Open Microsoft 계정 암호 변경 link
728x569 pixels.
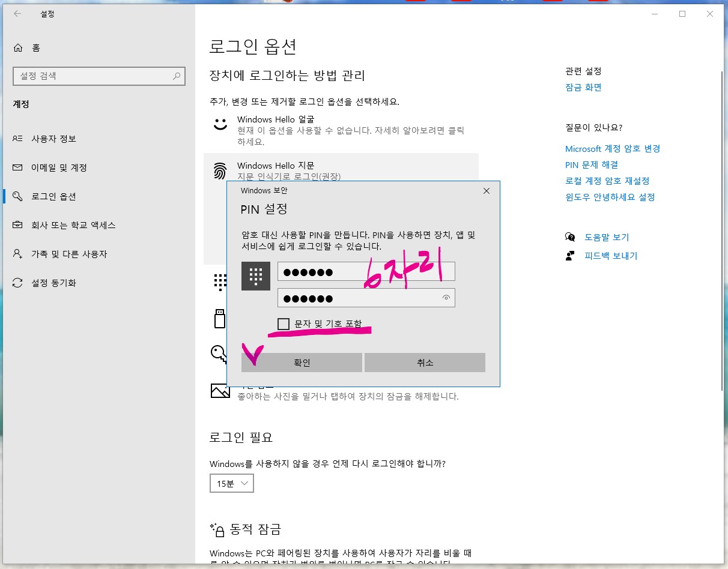click(613, 149)
